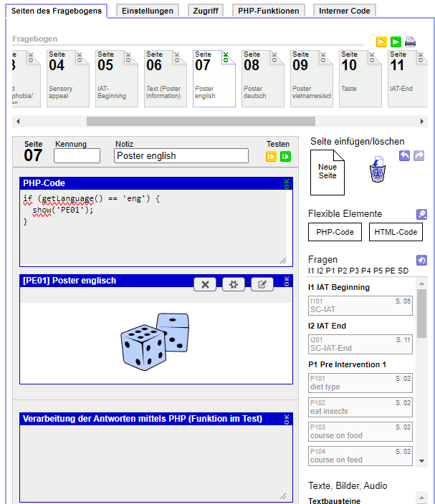Image resolution: width=435 pixels, height=504 pixels.
Task: Open PE01 settings with the gear icon
Action: click(234, 284)
